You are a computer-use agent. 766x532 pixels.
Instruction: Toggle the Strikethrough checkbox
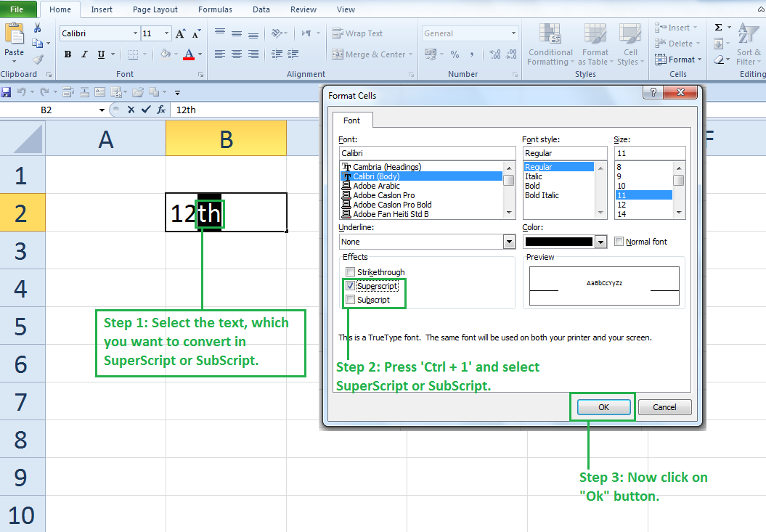[351, 271]
